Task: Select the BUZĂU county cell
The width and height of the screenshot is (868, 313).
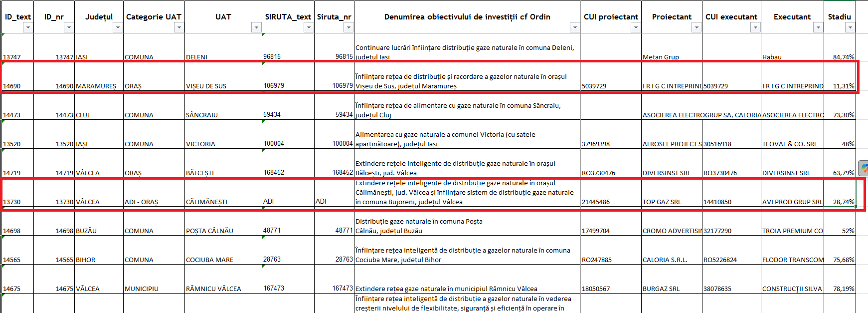Action: click(99, 221)
